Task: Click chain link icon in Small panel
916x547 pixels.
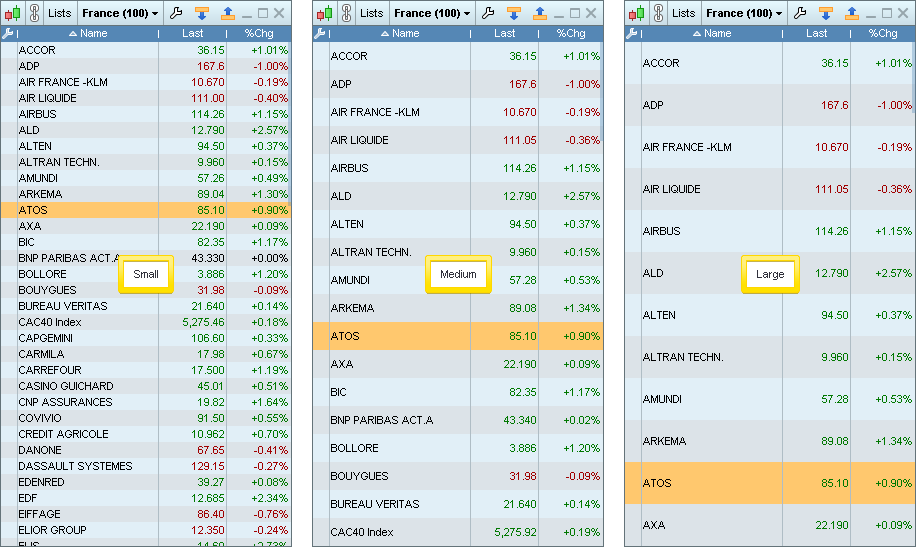Action: [34, 14]
